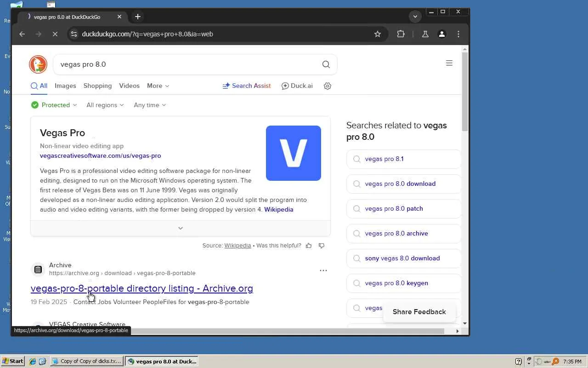Click the Share Feedback button

[x=419, y=312]
